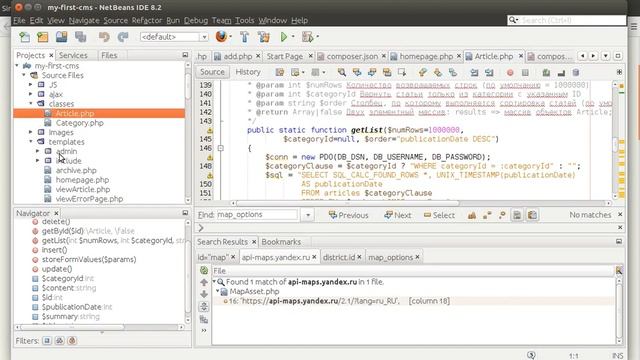640x360 pixels.
Task: Click the Previous Bookmark editor icon
Action: pyautogui.click(x=422, y=72)
